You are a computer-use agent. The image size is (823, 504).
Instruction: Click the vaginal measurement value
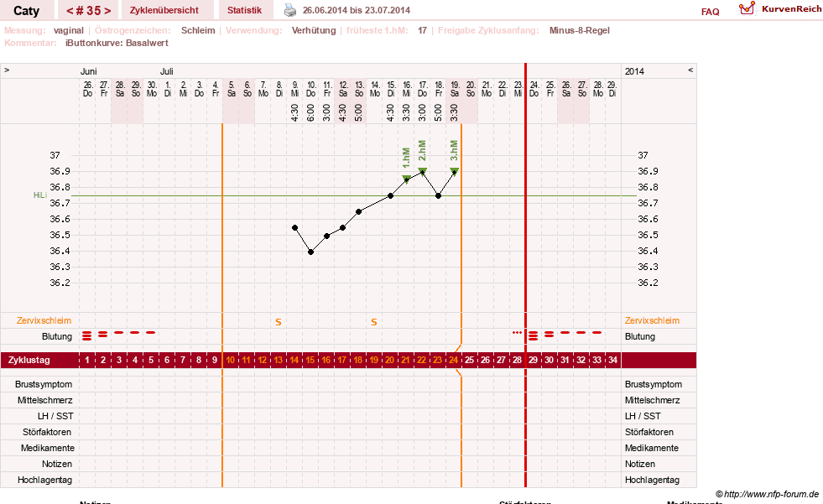coord(68,30)
